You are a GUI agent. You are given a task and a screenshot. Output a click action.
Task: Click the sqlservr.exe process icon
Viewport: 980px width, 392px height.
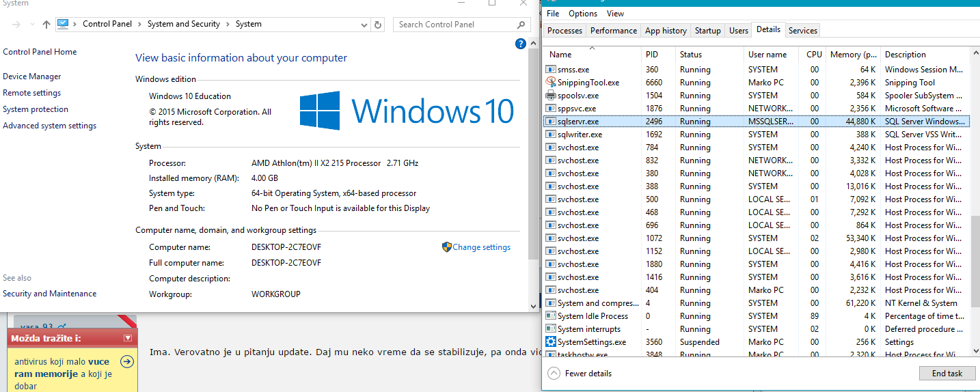point(551,122)
